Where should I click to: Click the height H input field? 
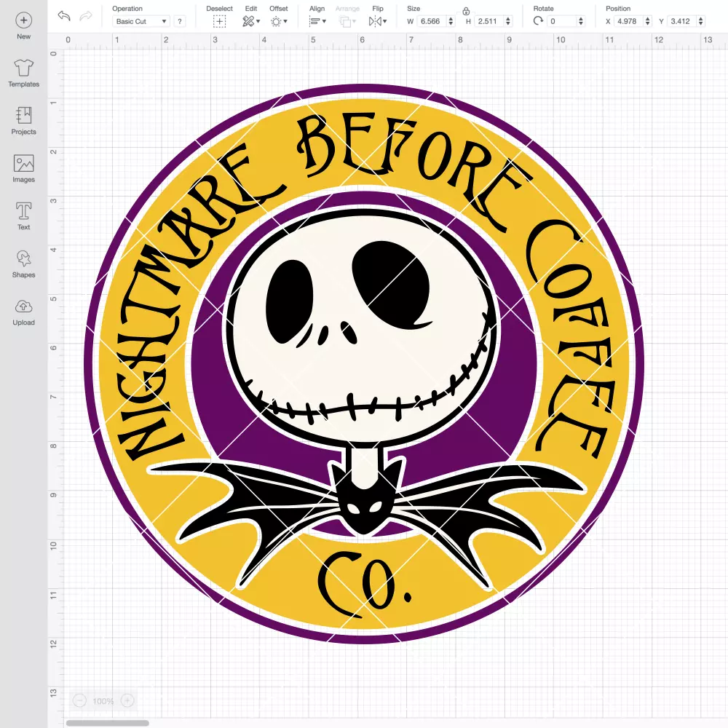coord(489,21)
